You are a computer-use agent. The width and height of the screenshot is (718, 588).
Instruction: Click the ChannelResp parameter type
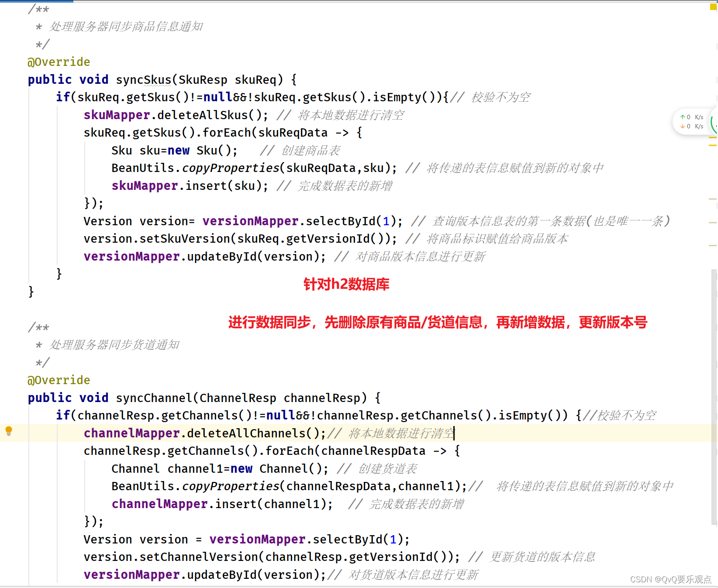(238, 398)
